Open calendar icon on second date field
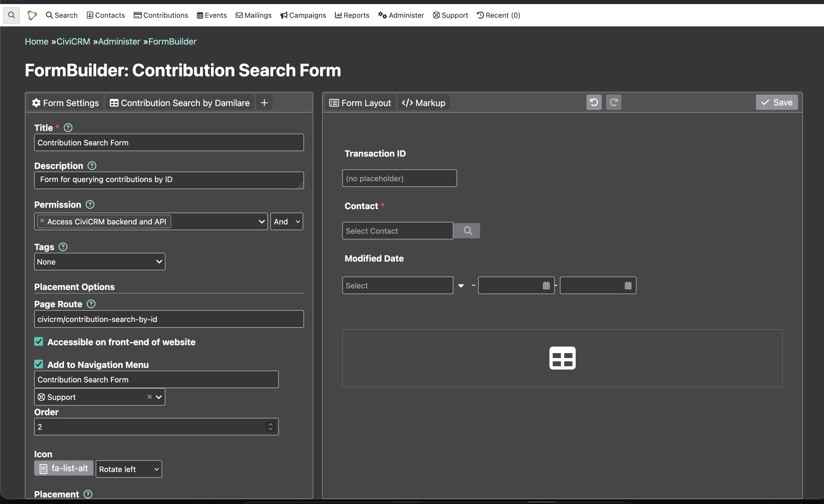The height and width of the screenshot is (504, 824). (628, 286)
